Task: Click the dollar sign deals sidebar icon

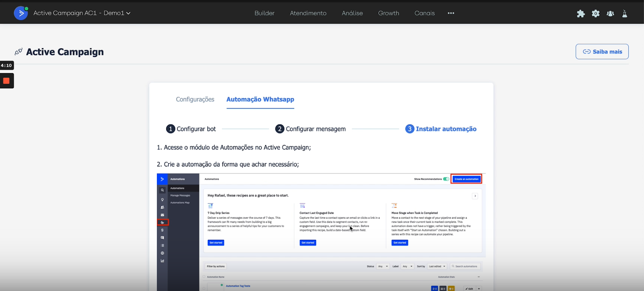Action: (163, 230)
